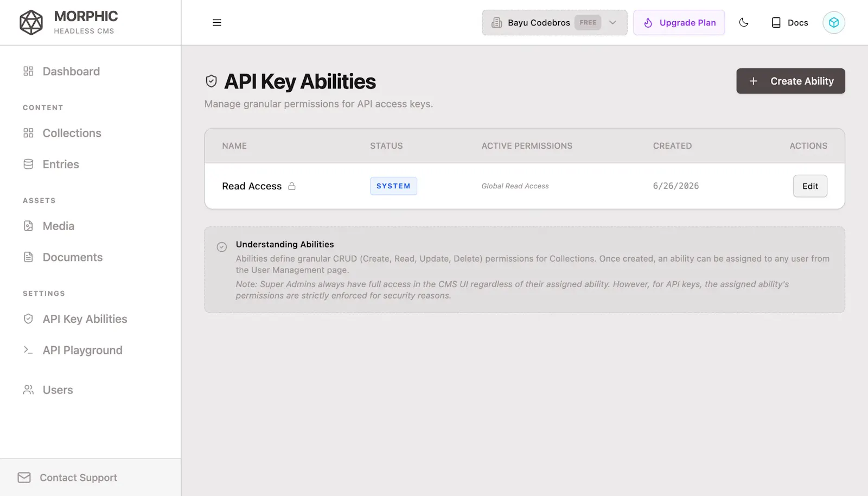Open the user avatar cube icon
Screen dimensions: 868x496
coord(834,22)
